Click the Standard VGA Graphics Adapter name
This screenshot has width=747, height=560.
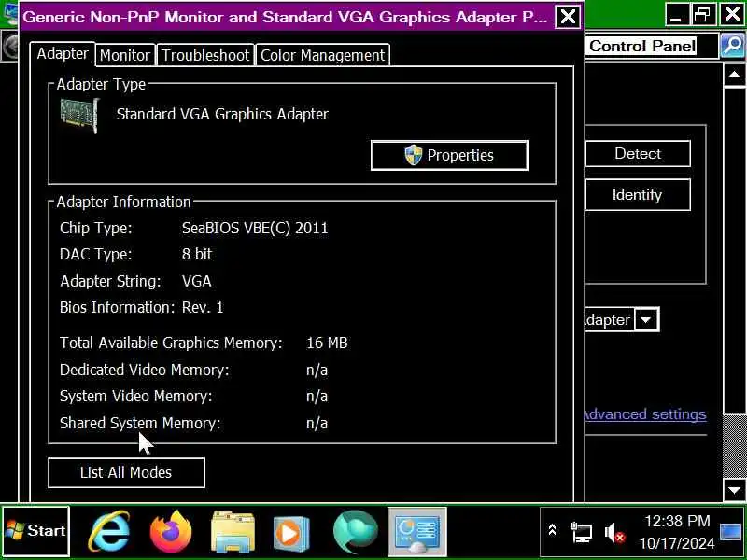pos(222,114)
